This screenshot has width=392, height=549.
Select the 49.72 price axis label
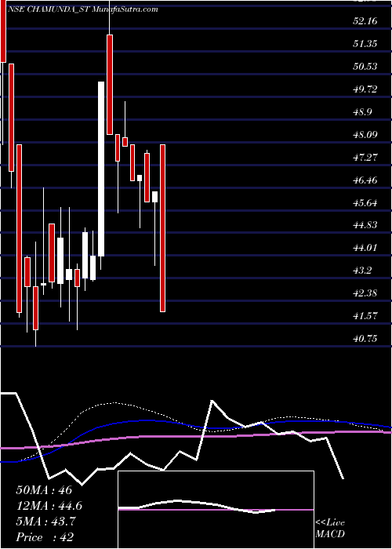tap(365, 89)
